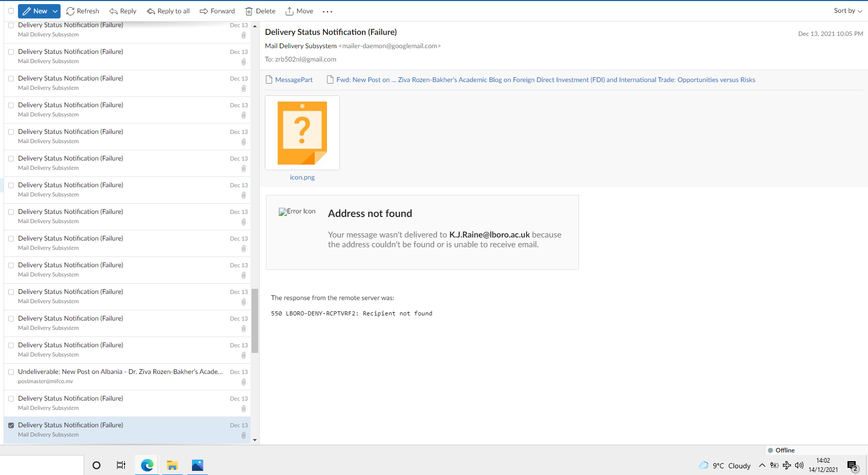Click the volume speaker tray icon
868x475 pixels.
coord(799,465)
